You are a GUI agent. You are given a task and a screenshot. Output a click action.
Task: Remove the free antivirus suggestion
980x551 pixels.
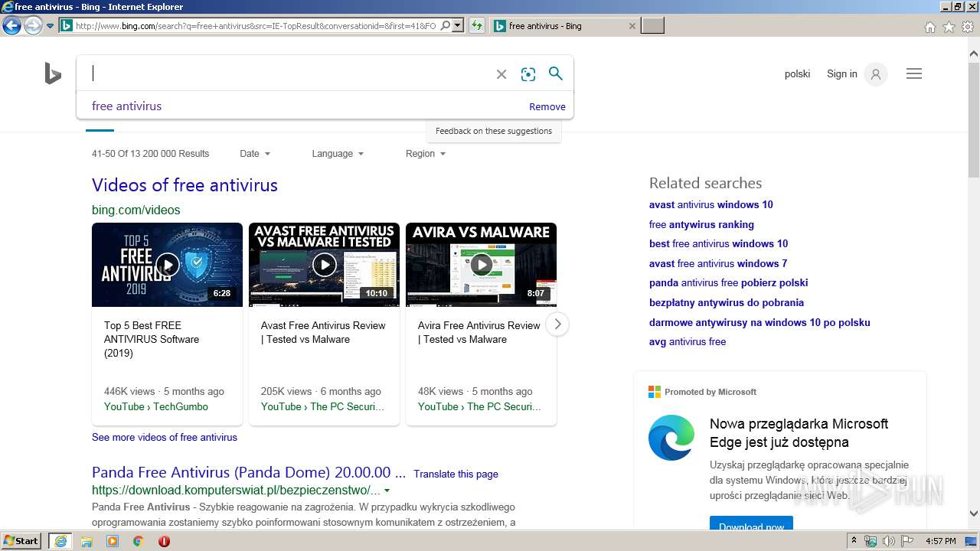pyautogui.click(x=547, y=107)
